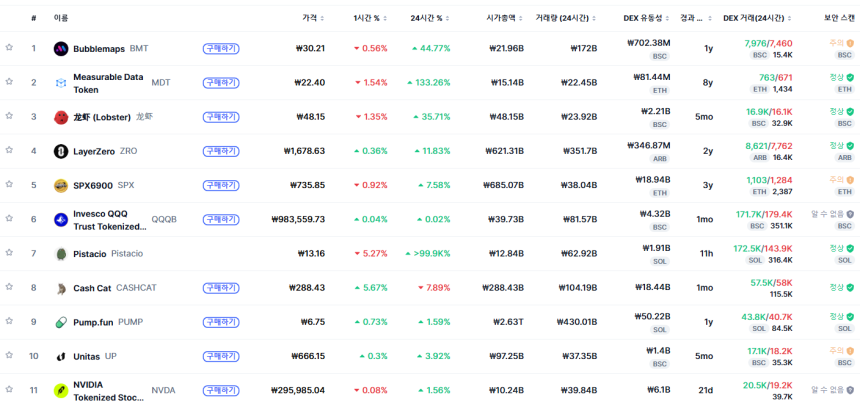Click ARB tag in LayerZero security column
The height and width of the screenshot is (403, 860).
coord(845,157)
